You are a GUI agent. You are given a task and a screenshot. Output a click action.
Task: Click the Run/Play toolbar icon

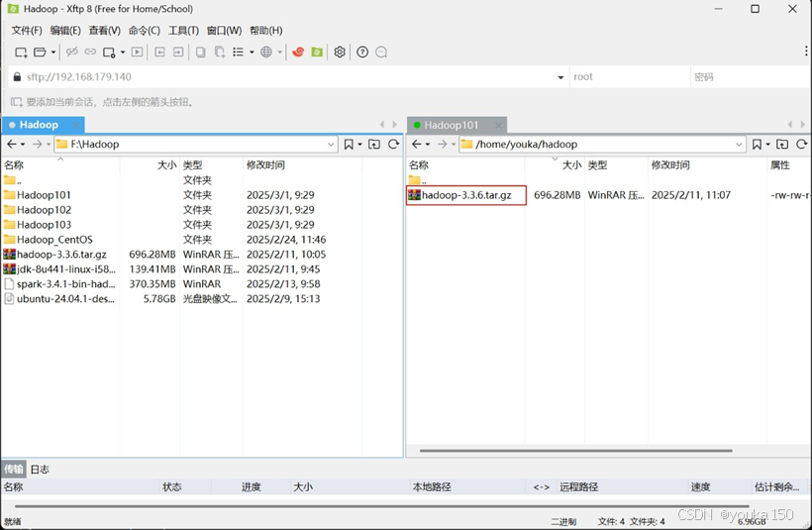tap(138, 52)
